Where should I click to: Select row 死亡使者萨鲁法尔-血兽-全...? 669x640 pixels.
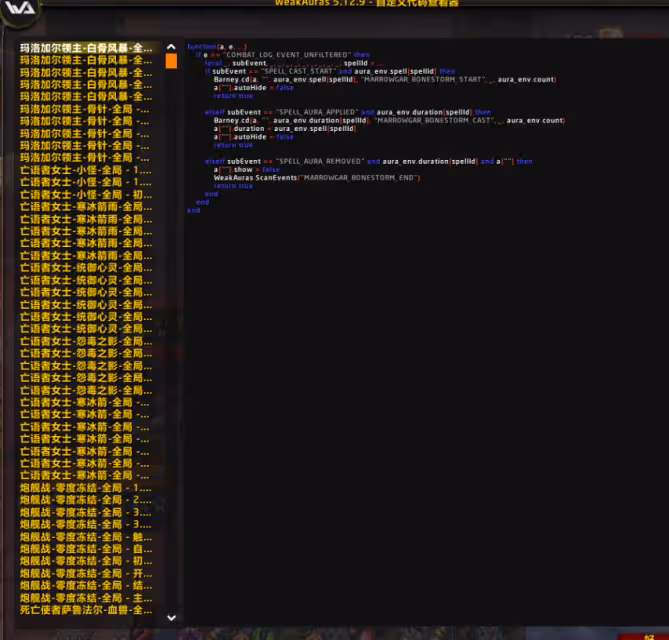tap(86, 610)
